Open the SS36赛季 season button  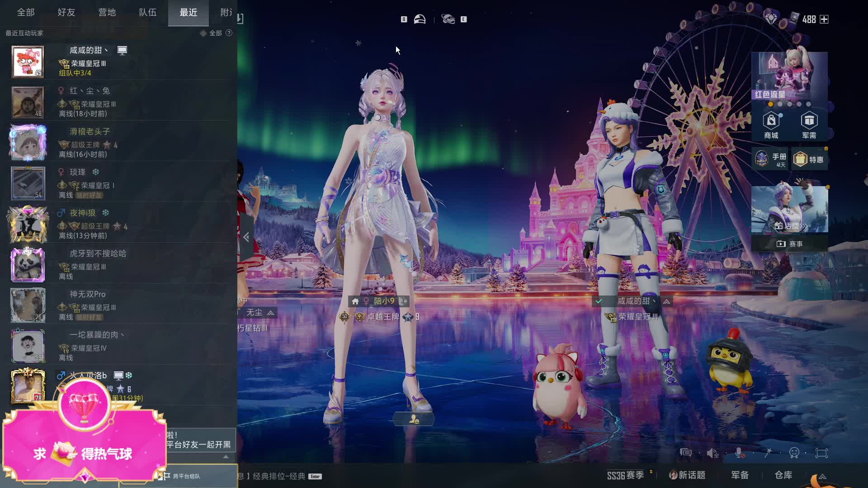[625, 475]
